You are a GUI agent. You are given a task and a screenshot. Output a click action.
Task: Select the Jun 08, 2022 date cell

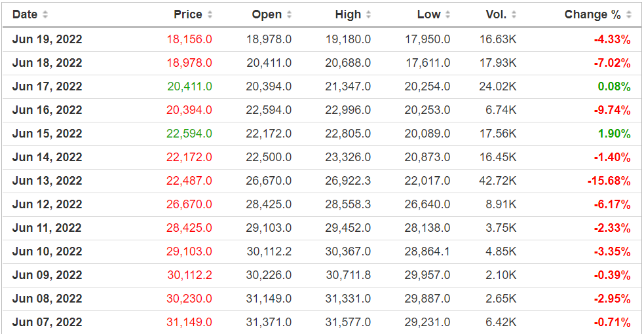point(47,299)
